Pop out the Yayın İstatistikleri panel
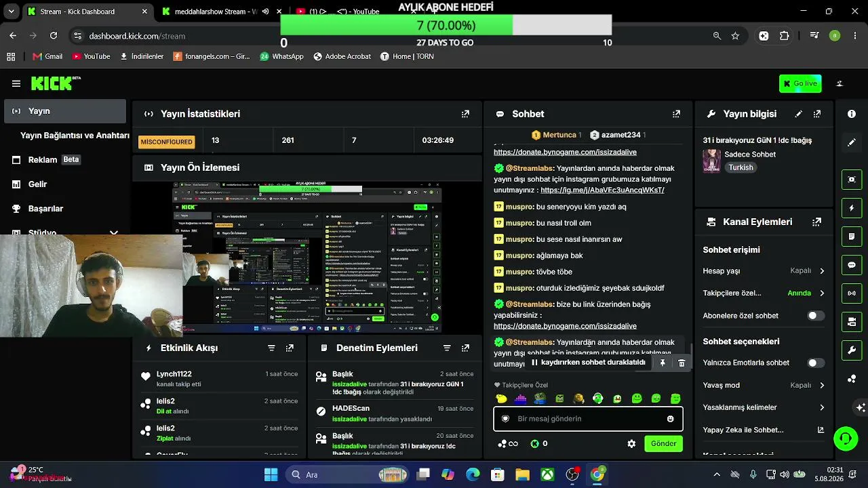868x488 pixels. pos(465,114)
